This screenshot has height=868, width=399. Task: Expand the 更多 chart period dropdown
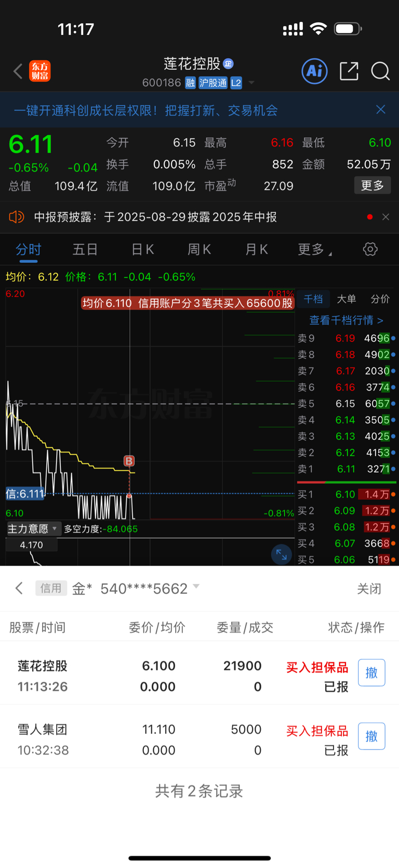[314, 250]
